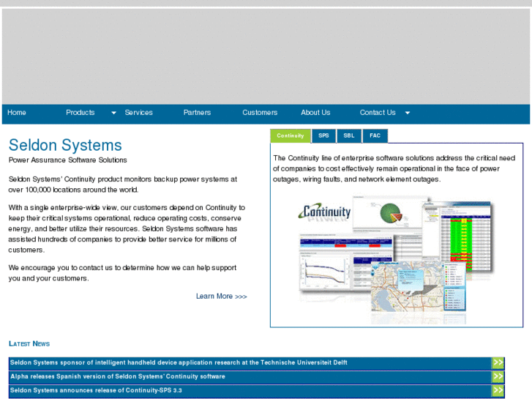This screenshot has width=532, height=399.
Task: Switch to the SBL tab
Action: pos(349,136)
